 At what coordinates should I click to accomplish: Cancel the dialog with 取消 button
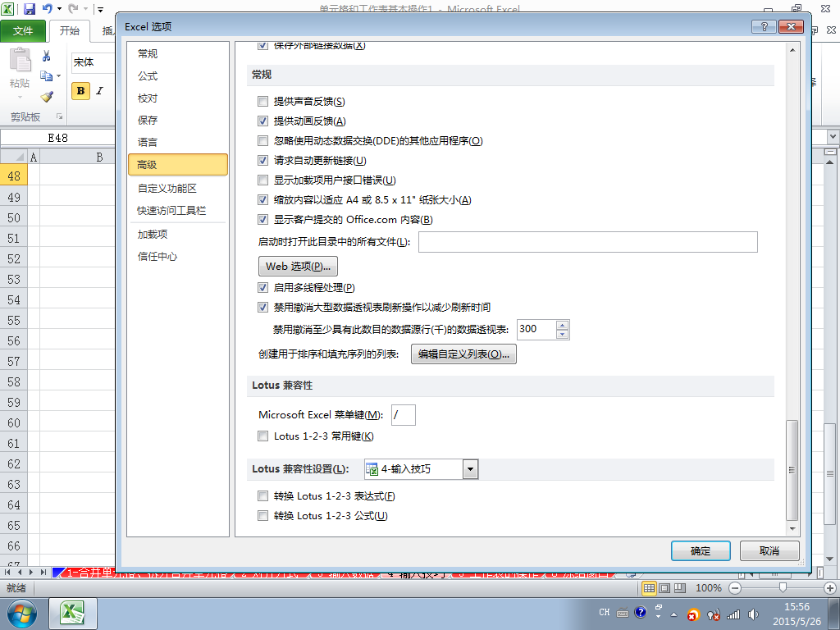[769, 550]
